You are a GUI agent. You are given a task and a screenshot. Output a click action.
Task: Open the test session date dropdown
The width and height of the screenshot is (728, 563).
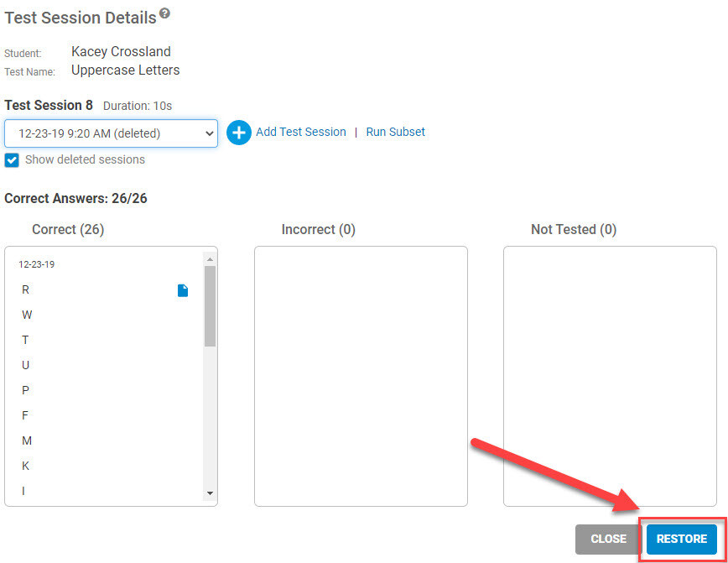(111, 133)
